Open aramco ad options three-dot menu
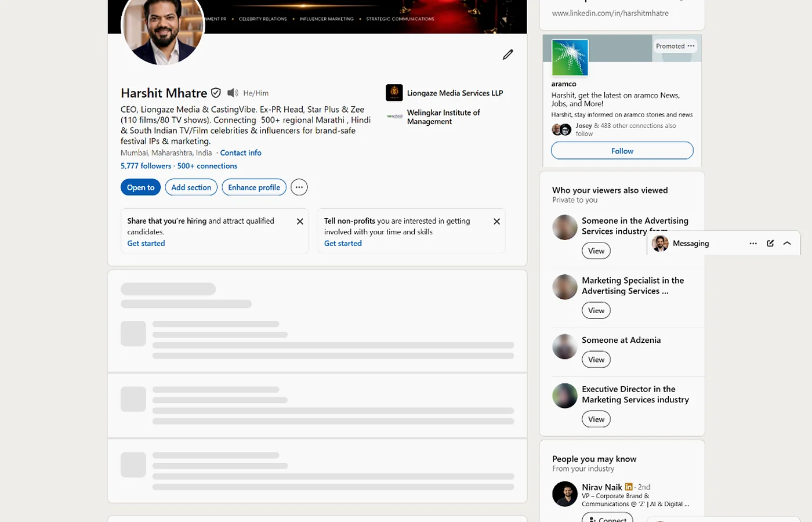 point(691,46)
